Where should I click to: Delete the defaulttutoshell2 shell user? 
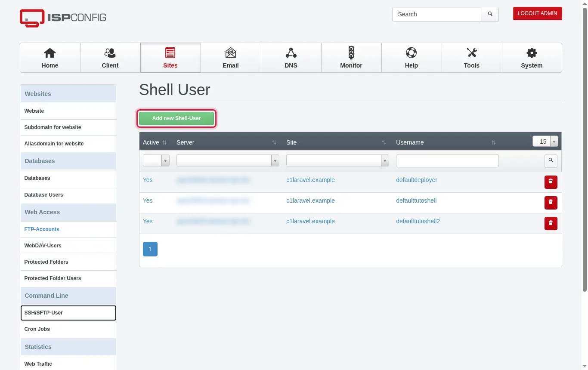[551, 223]
